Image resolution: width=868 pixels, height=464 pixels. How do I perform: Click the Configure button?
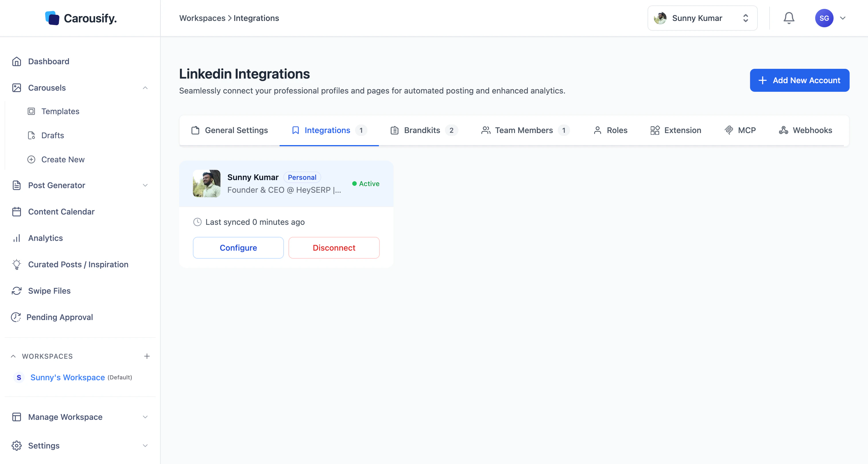[x=238, y=248]
